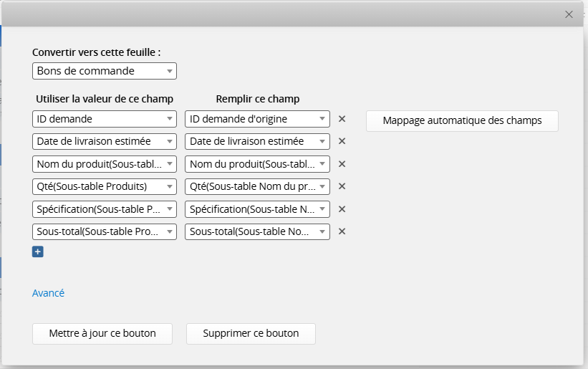Expand target Date de livraison estimée dropdown
Viewport: 588px width, 369px height.
(x=257, y=141)
